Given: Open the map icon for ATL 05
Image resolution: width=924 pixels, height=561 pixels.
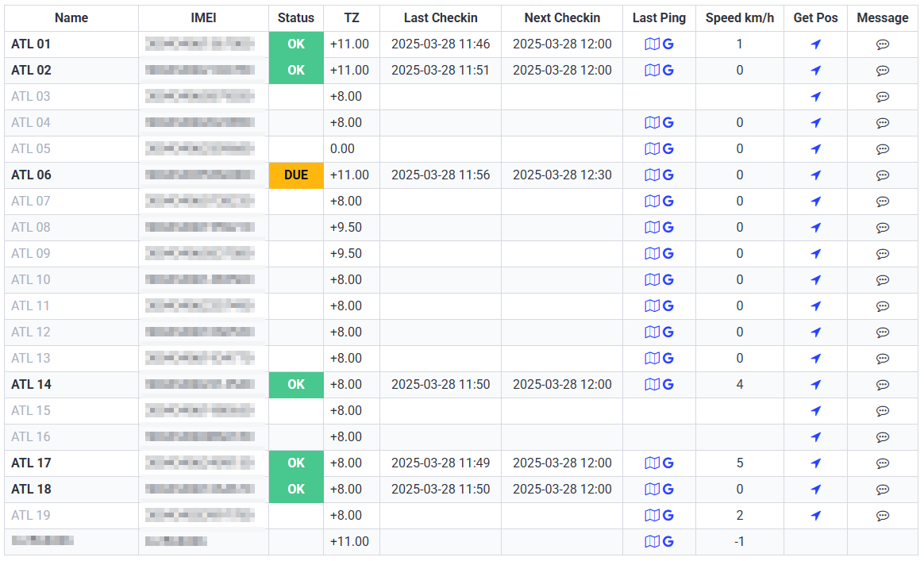Looking at the screenshot, I should click(651, 148).
